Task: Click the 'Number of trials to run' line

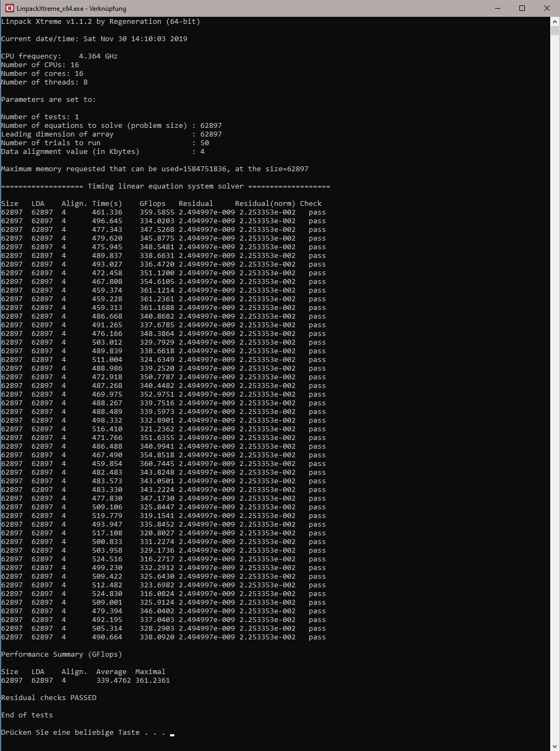Action: pos(105,143)
